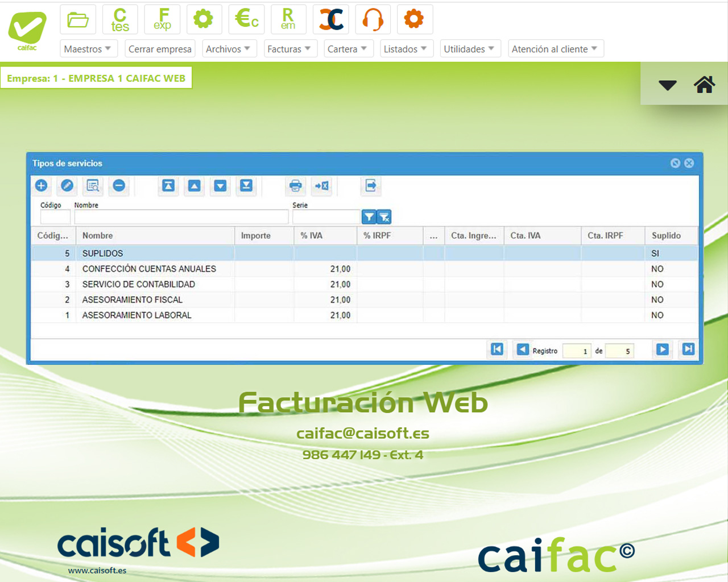Image resolution: width=728 pixels, height=582 pixels.
Task: Print the service types list
Action: coord(295,185)
